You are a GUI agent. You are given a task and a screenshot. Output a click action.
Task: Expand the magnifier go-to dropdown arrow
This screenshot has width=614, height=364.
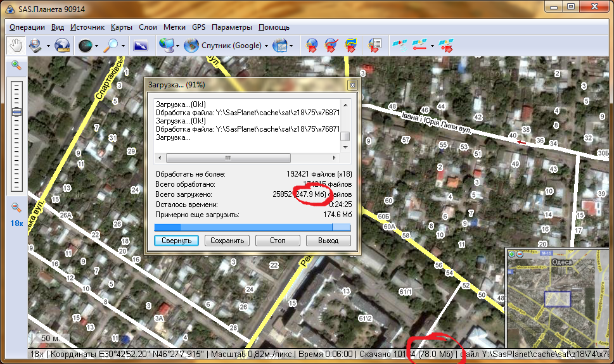[124, 46]
